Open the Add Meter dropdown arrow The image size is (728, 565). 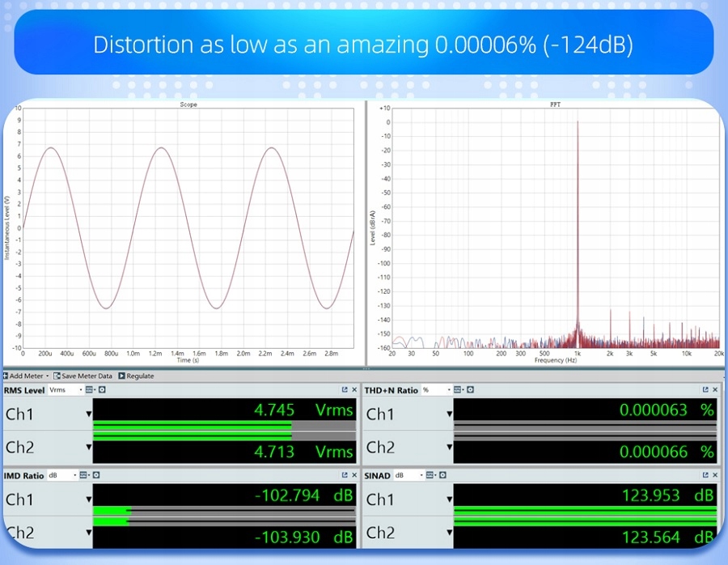click(x=47, y=376)
